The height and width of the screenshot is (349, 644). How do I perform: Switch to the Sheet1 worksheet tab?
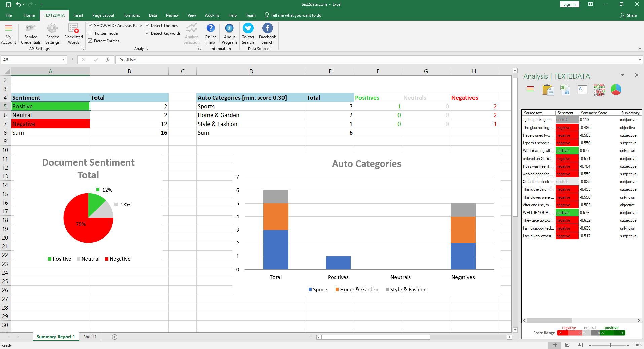click(90, 337)
